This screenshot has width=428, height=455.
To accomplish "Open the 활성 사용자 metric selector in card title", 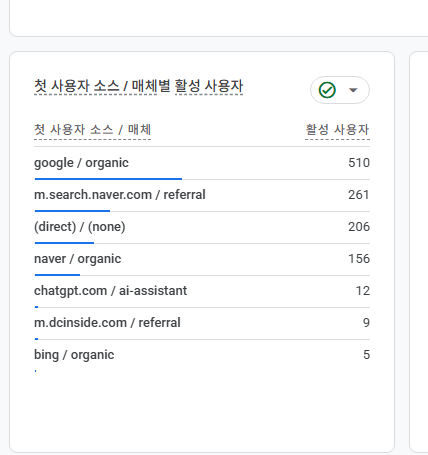I will 209,86.
